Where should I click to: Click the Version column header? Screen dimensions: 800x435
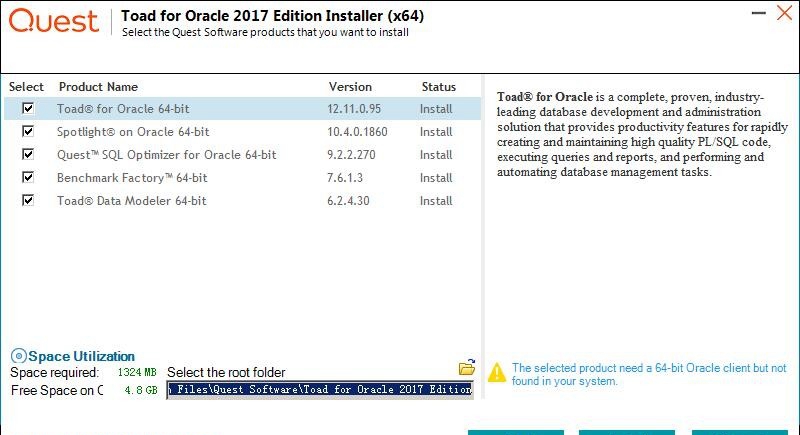pyautogui.click(x=350, y=87)
